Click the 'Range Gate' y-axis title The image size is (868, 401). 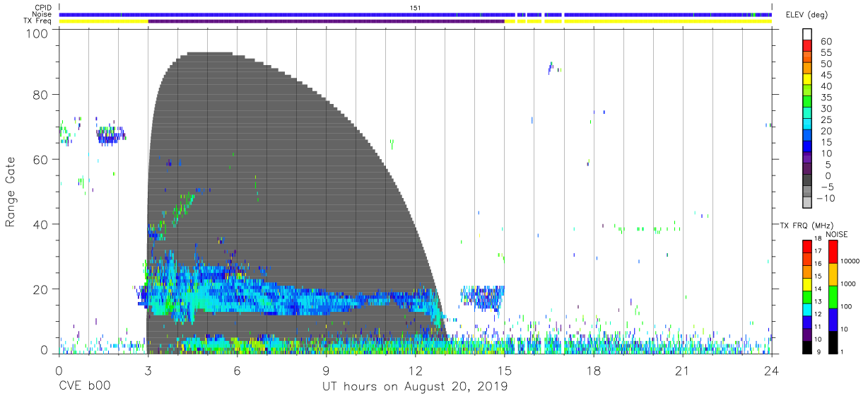[11, 192]
